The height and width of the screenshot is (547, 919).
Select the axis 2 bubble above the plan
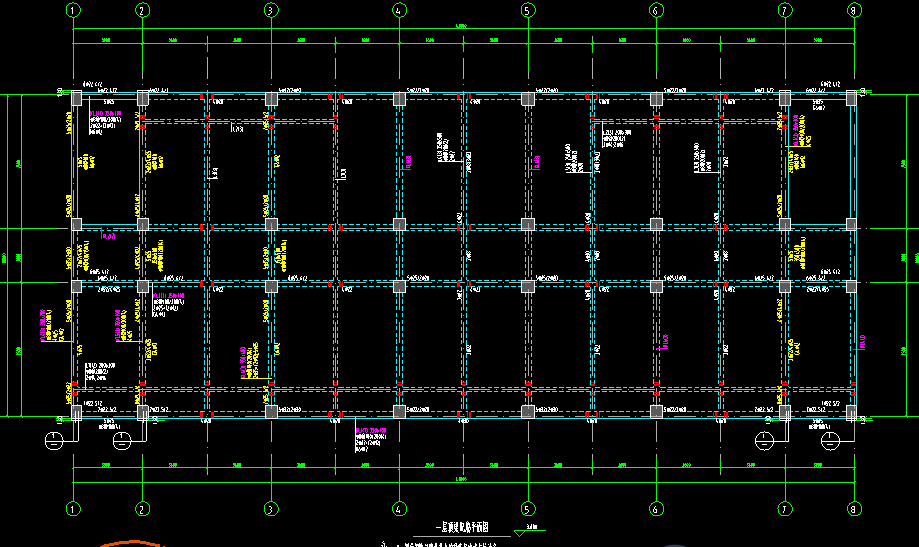142,10
